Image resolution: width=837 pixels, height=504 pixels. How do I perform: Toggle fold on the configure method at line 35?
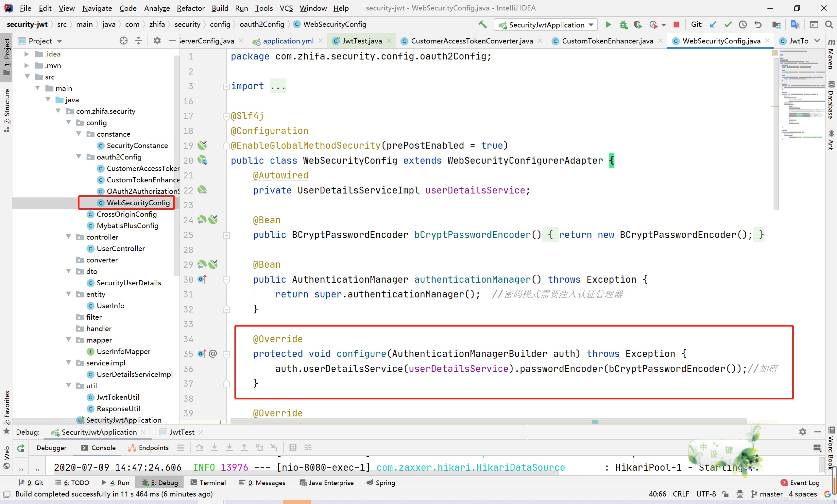coord(227,354)
